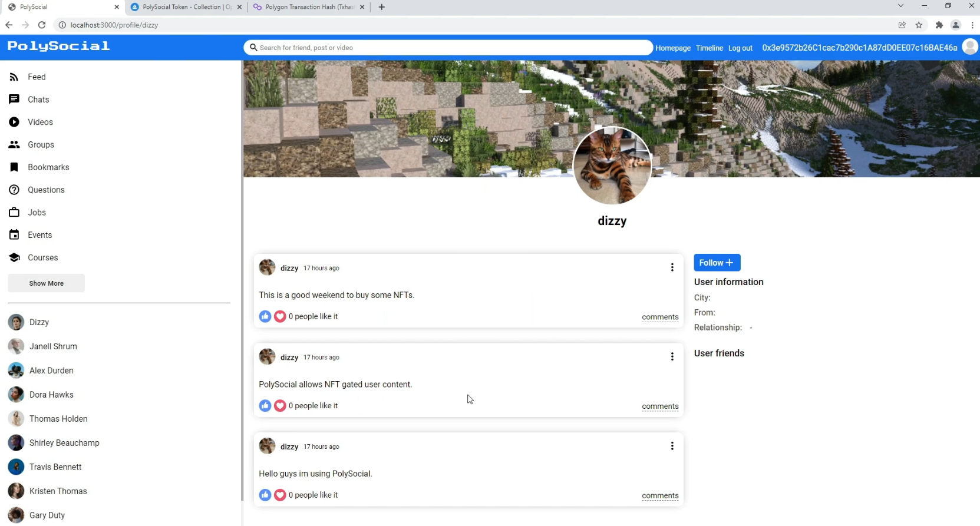Open friend Dora Hawks in the sidebar
980x526 pixels.
(x=41, y=395)
